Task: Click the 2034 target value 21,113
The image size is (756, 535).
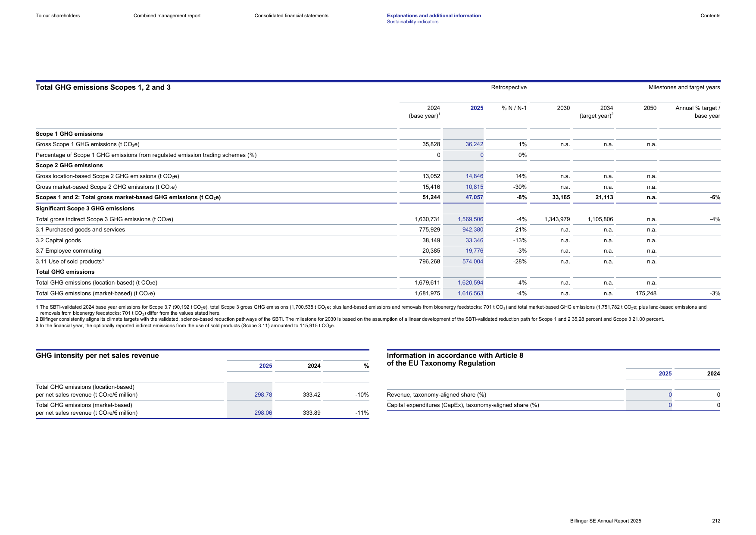Action: tap(604, 197)
